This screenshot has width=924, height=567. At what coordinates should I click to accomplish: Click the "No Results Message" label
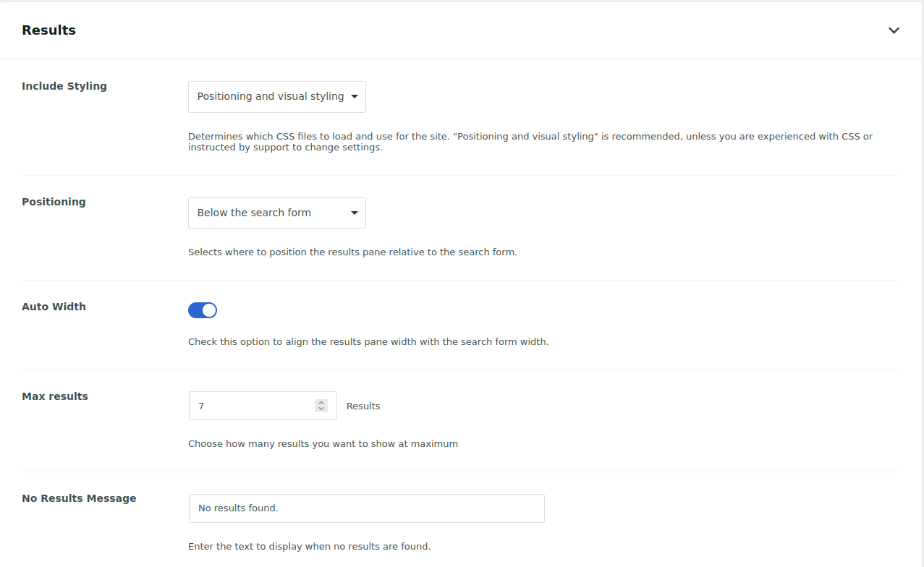tap(79, 498)
